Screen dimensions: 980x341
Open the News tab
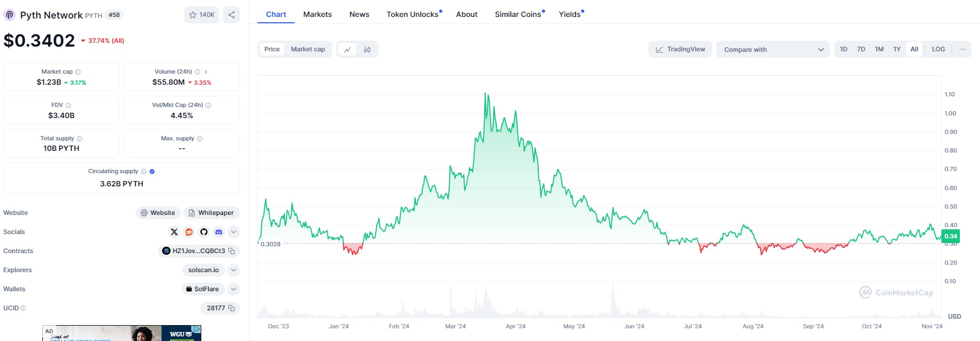pos(359,14)
